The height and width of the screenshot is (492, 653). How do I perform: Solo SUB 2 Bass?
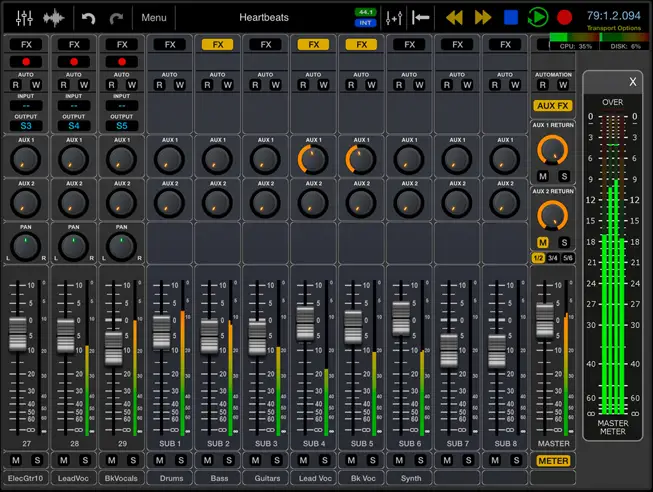229,460
